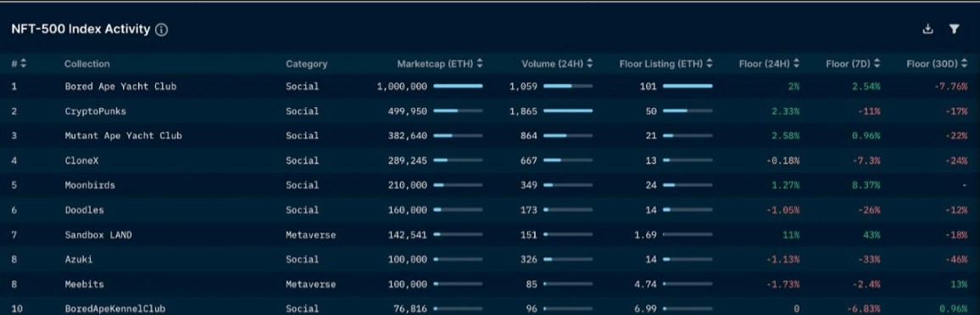Click the 142,541 marketcap value
Viewport: 980px width, 315px height.
pos(408,234)
